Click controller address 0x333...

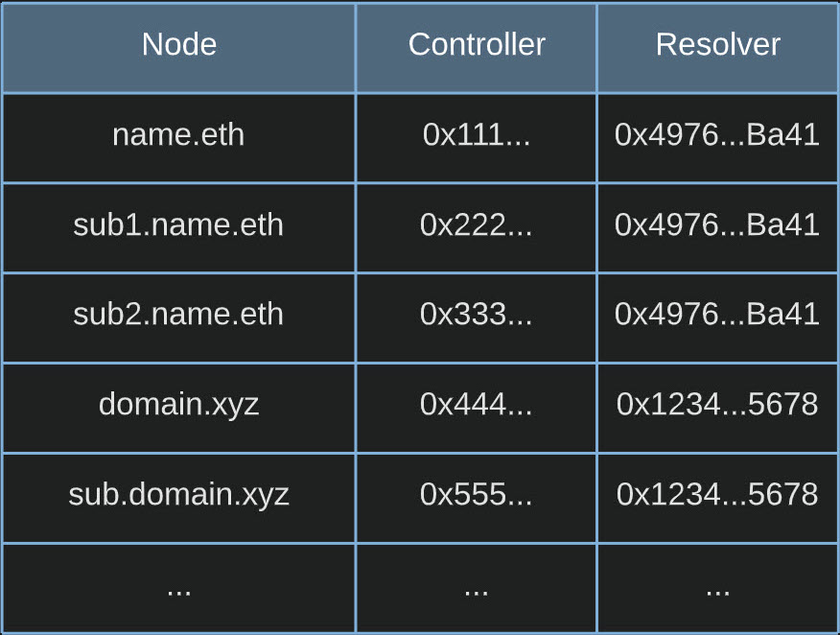pyautogui.click(x=477, y=316)
